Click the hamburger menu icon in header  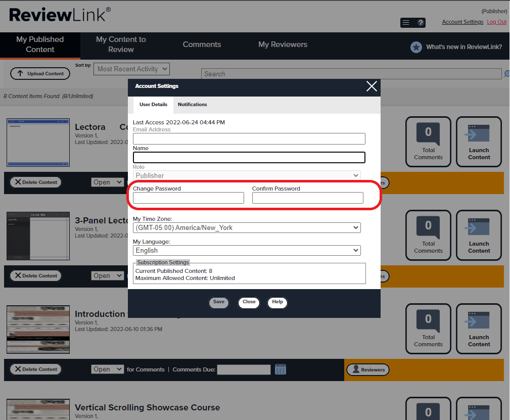click(x=406, y=23)
